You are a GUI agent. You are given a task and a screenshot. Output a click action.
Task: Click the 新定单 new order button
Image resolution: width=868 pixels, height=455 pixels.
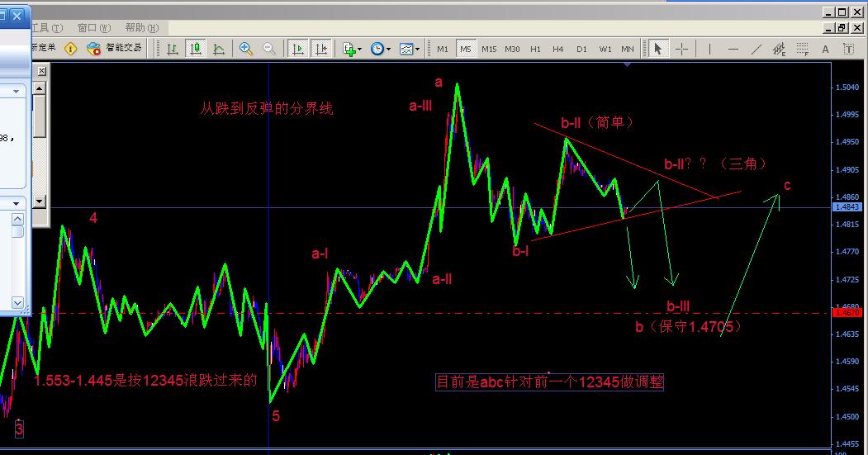pyautogui.click(x=45, y=48)
